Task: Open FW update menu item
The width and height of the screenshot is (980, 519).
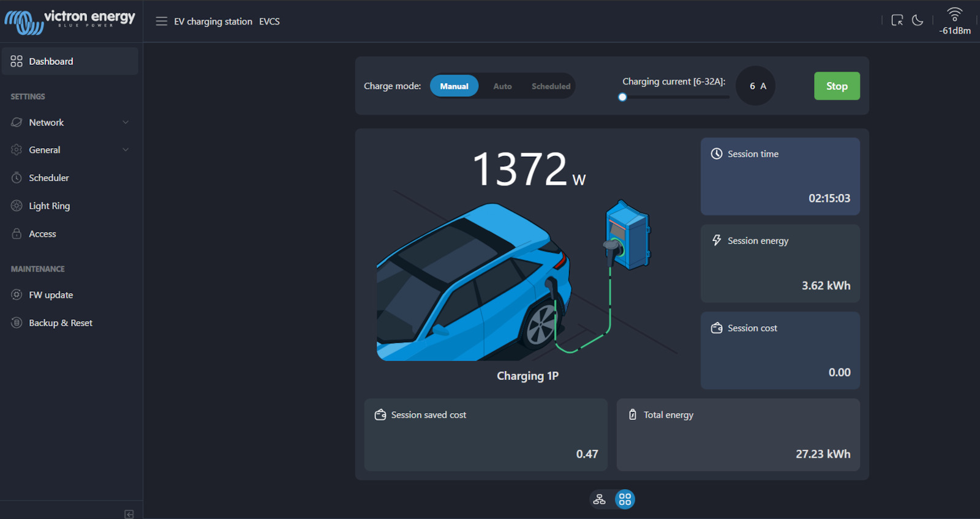Action: click(70, 295)
